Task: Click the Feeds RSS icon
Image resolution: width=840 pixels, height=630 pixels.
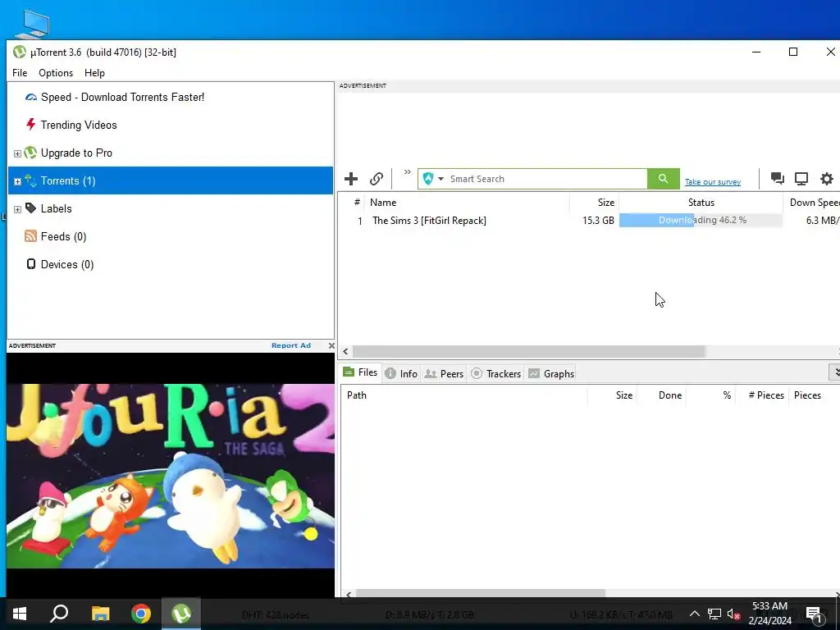Action: pyautogui.click(x=30, y=235)
